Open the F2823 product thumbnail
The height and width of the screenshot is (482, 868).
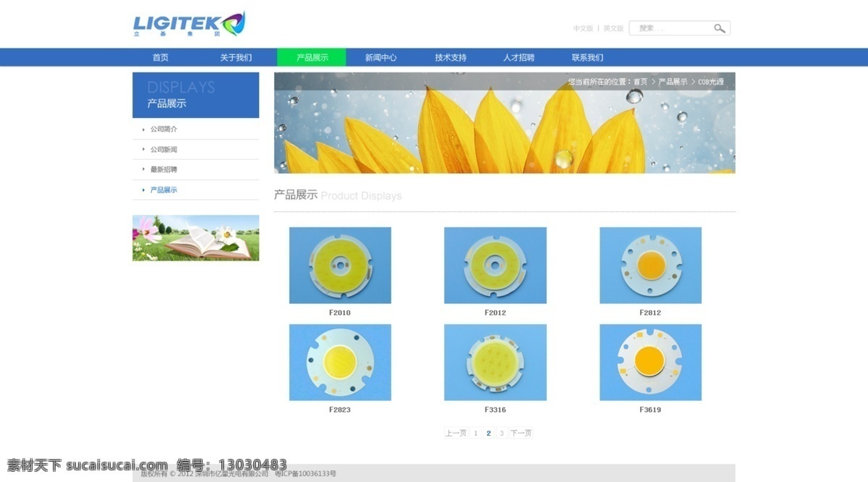[x=340, y=363]
